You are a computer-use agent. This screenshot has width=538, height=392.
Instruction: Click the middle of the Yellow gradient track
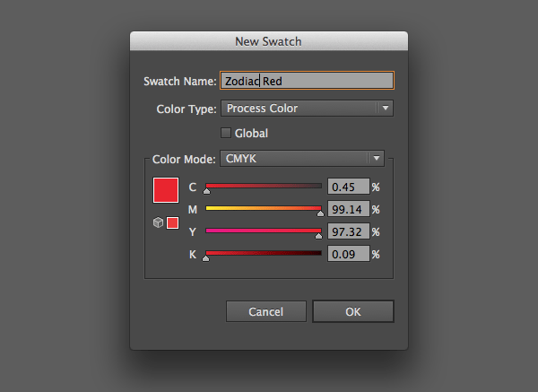(264, 231)
